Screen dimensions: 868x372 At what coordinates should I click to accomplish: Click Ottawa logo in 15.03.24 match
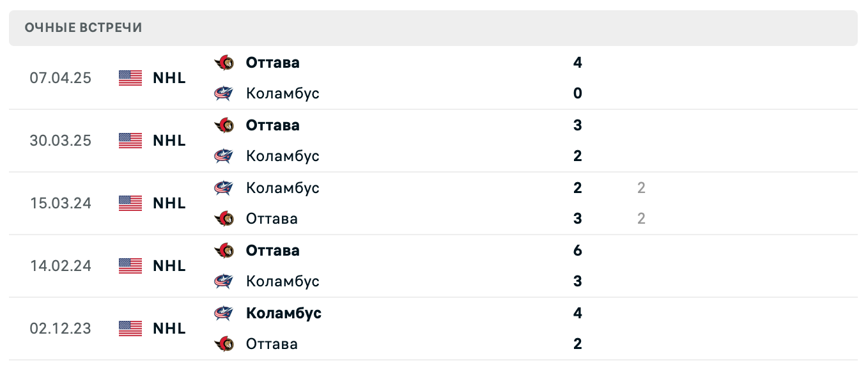click(224, 219)
